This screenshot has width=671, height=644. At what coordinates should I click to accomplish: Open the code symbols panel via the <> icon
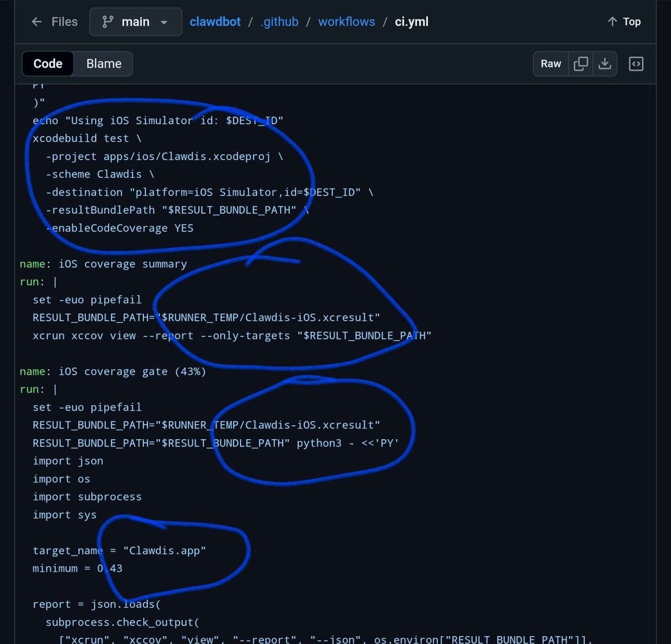click(636, 64)
